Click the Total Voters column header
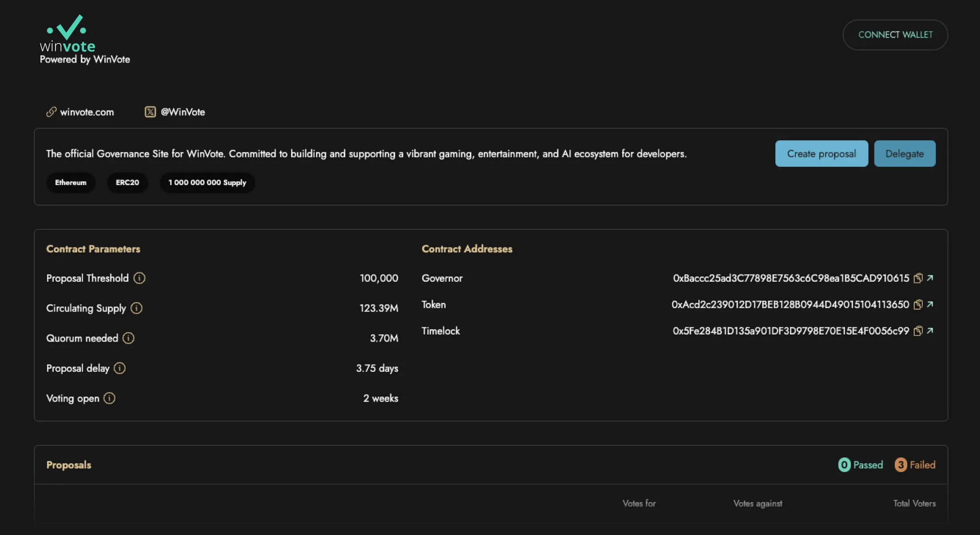 [914, 504]
